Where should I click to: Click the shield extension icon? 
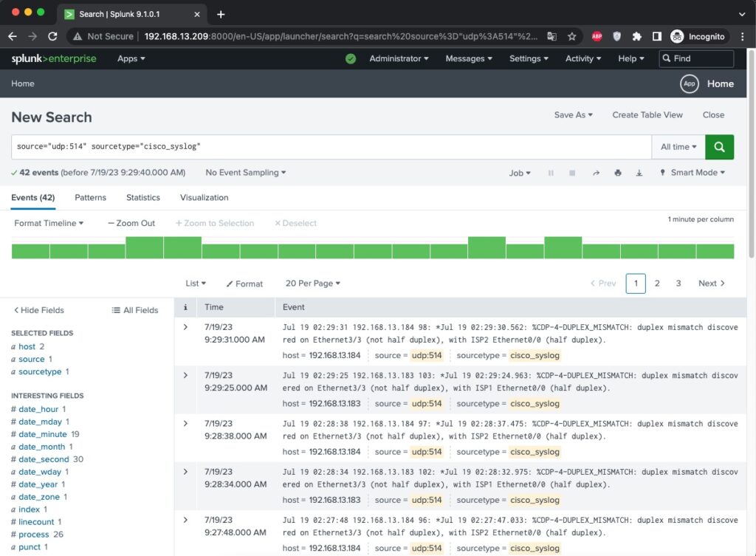(616, 37)
